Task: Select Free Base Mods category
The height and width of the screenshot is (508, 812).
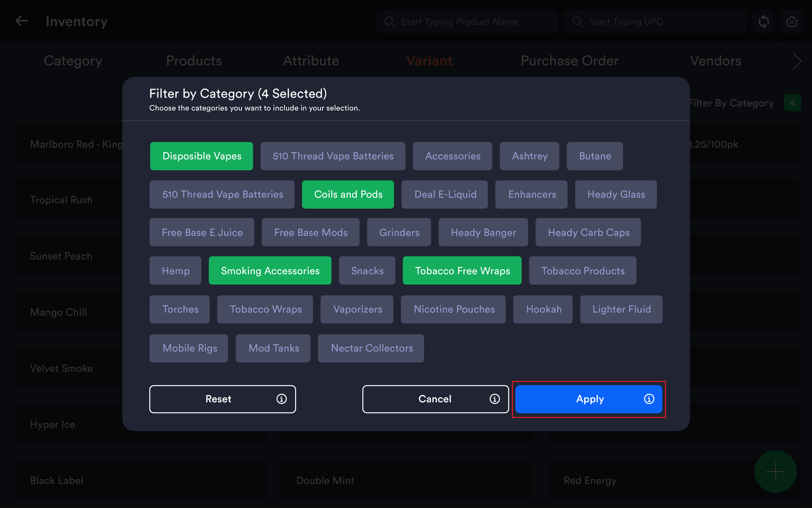Action: 310,232
